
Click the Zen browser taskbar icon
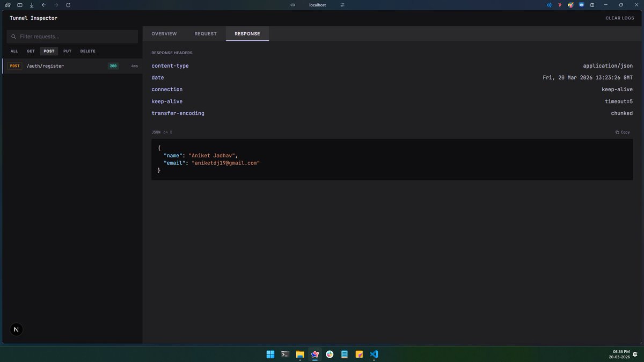pos(315,354)
